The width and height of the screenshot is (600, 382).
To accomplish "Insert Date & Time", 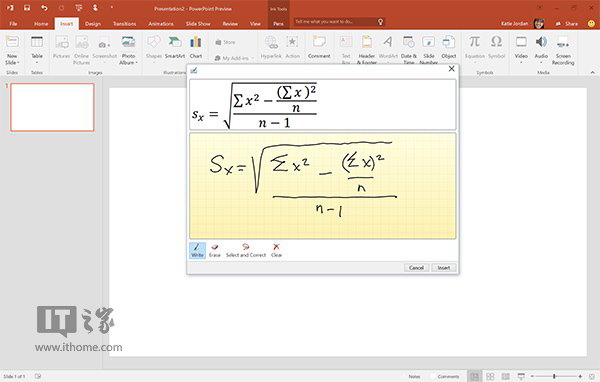I will point(409,50).
